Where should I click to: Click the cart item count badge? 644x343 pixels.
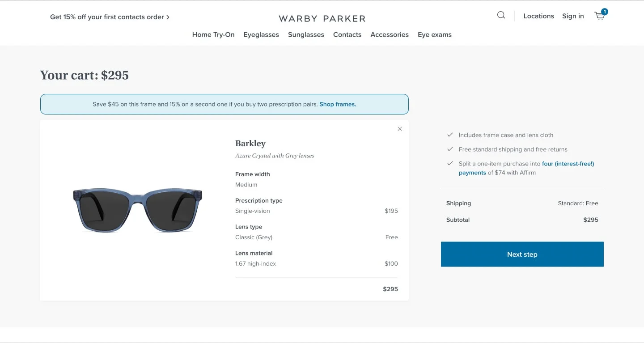[605, 11]
